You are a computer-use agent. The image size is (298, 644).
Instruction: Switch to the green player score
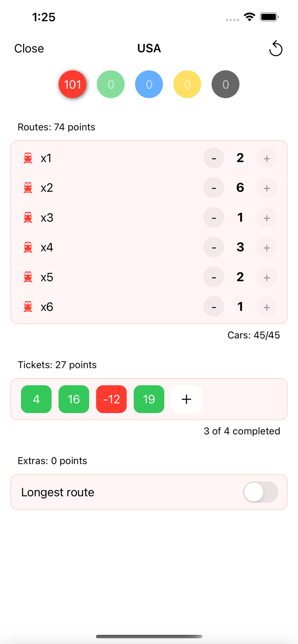pos(111,84)
